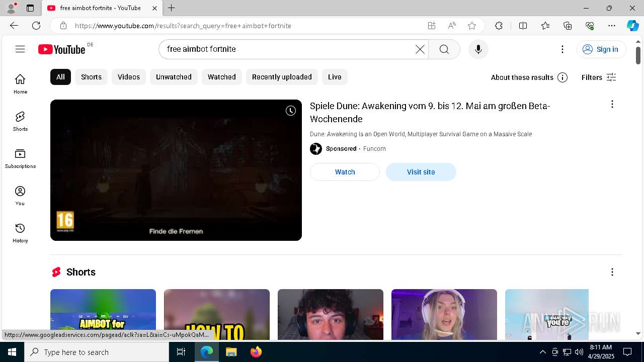The image size is (644, 362).
Task: Start voice search with microphone
Action: tap(478, 49)
